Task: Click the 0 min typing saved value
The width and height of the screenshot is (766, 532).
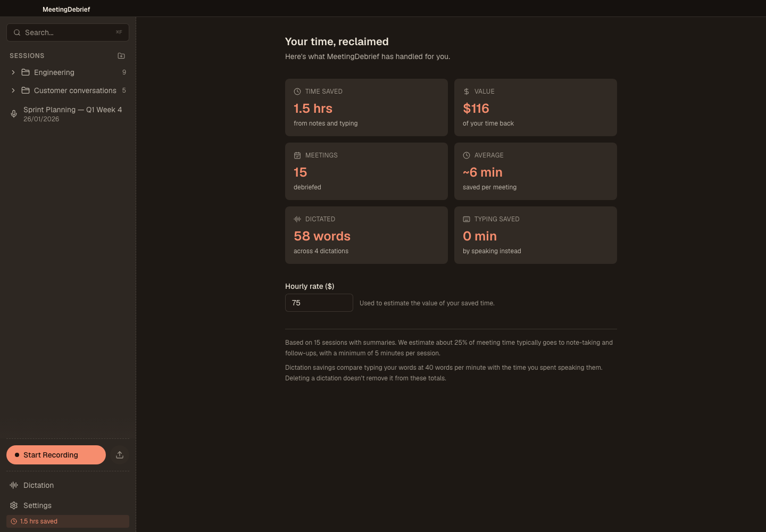Action: point(480,236)
